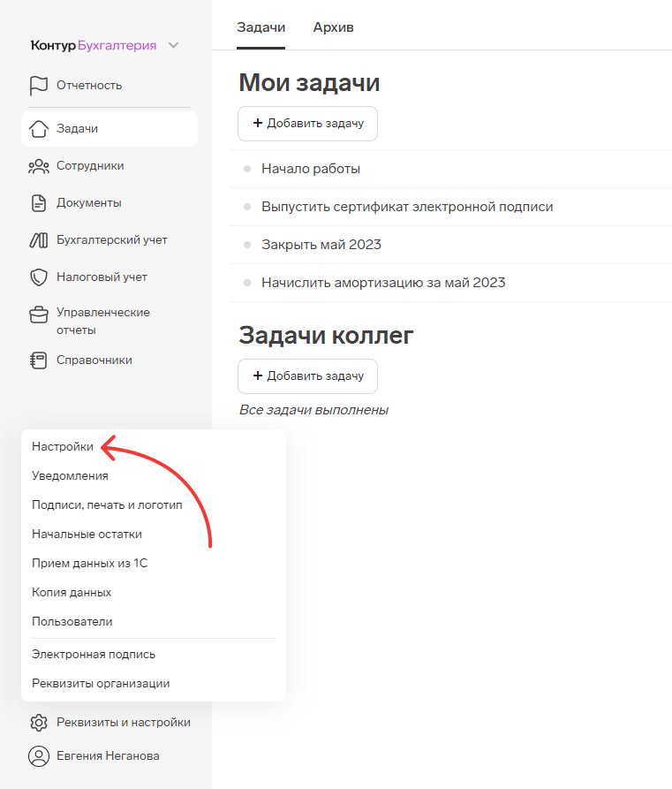Click the house icon beside Задачи
The height and width of the screenshot is (789, 672).
[38, 129]
